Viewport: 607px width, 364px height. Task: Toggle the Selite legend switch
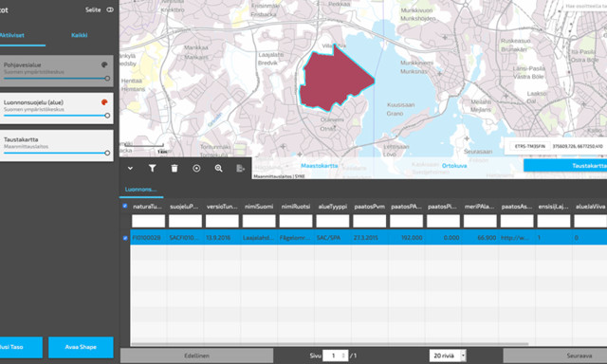tap(110, 9)
